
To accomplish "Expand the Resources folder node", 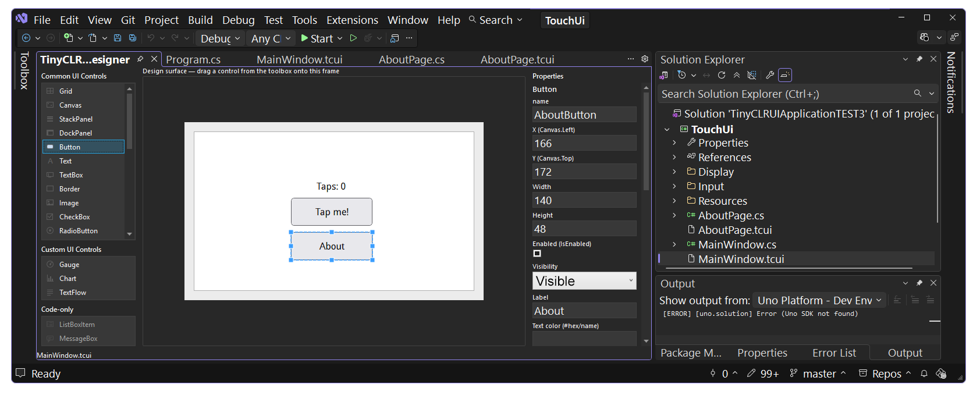I will [674, 201].
